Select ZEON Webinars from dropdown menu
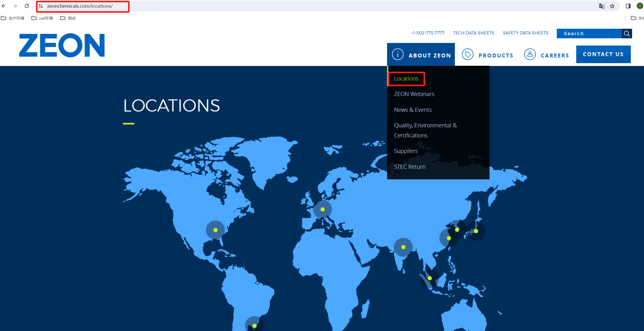 [x=414, y=94]
